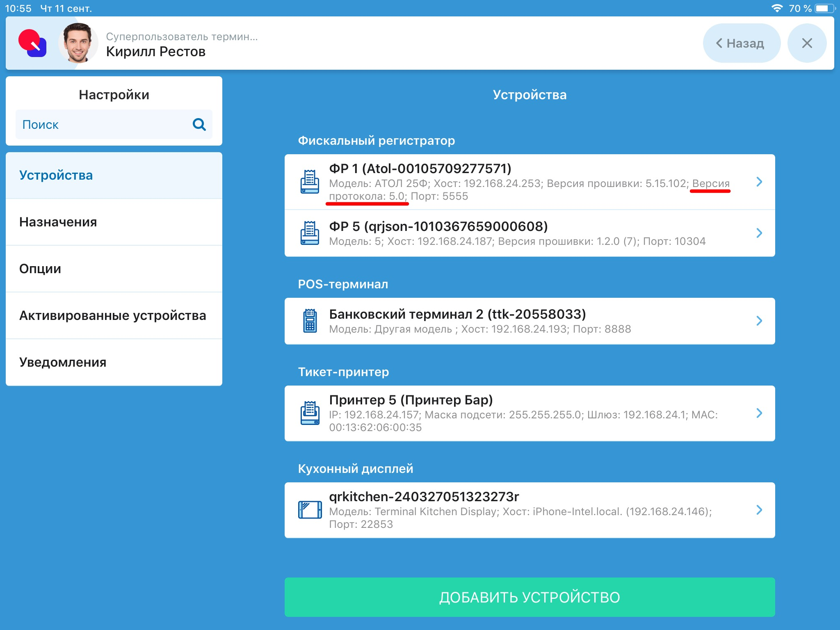Click the kitchen display tablet icon
Screen dimensions: 840x630
310,510
